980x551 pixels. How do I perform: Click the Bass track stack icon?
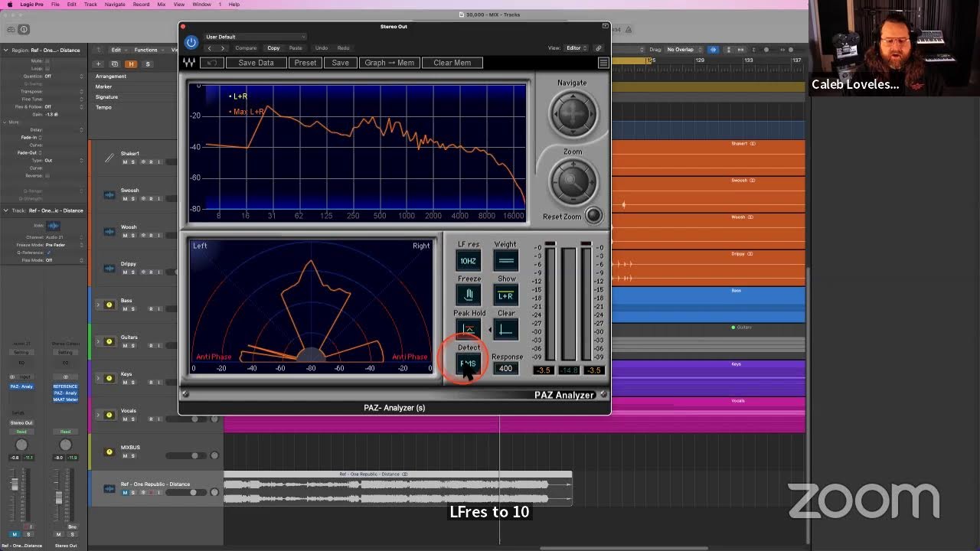pyautogui.click(x=109, y=305)
